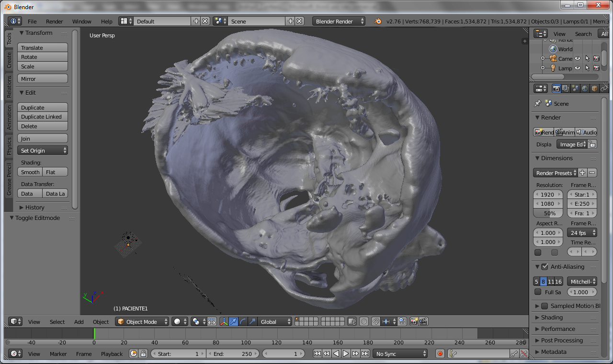Screen dimensions: 613x364
Task: Toggle the preview range lock icon
Action: point(143,353)
